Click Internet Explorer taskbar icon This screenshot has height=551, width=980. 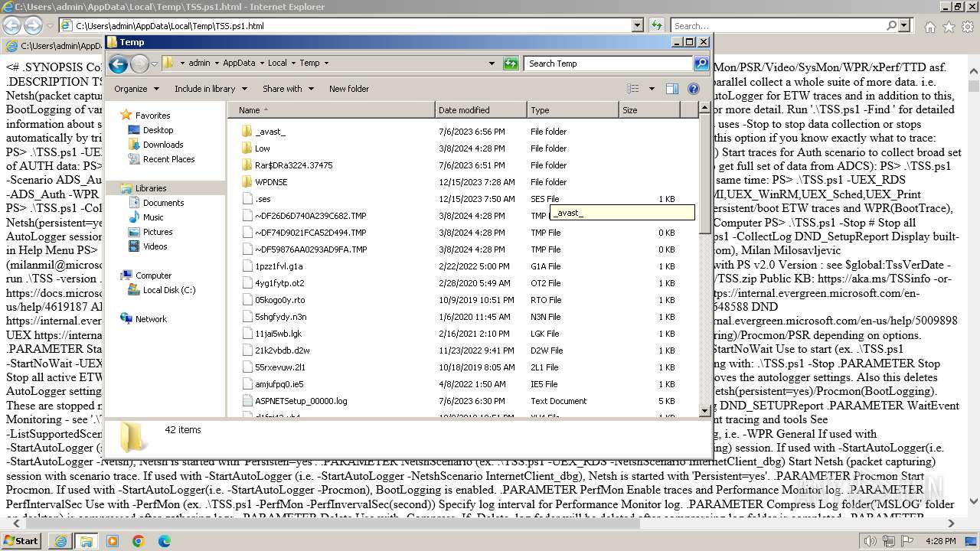[x=60, y=540]
